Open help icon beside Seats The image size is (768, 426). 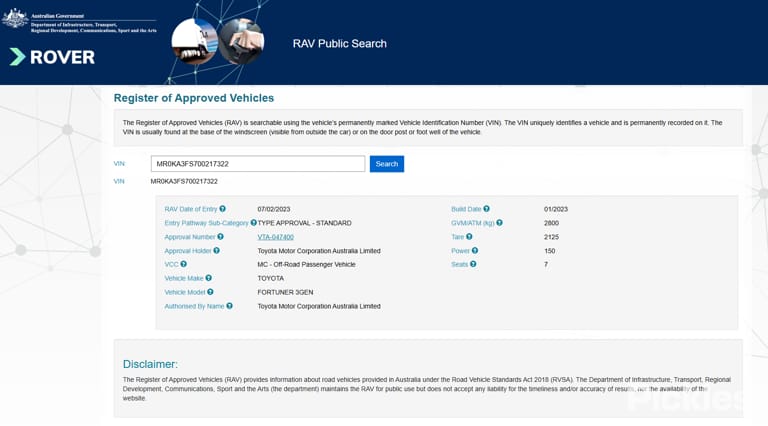473,264
